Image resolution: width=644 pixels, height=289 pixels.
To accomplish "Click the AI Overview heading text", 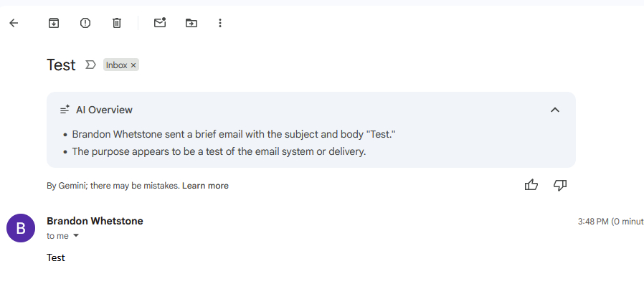I will click(104, 110).
